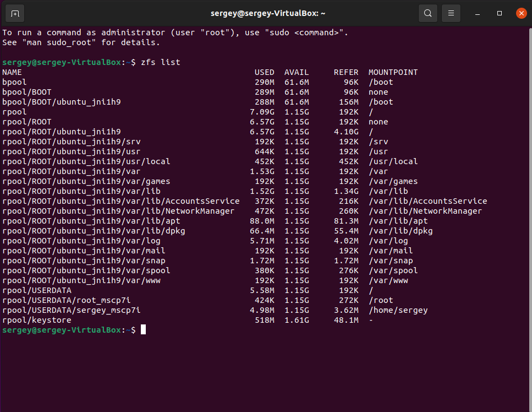532x412 pixels.
Task: Click the USED column header
Action: coord(264,72)
